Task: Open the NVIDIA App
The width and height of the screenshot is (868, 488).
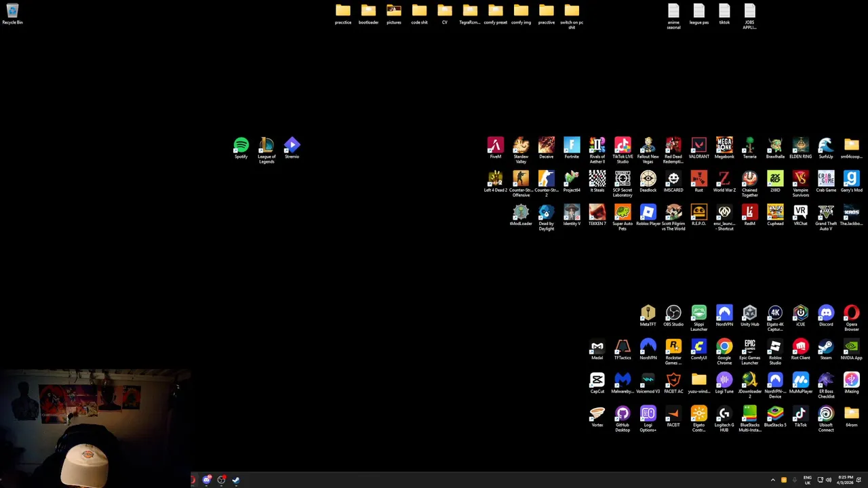Action: click(x=851, y=350)
